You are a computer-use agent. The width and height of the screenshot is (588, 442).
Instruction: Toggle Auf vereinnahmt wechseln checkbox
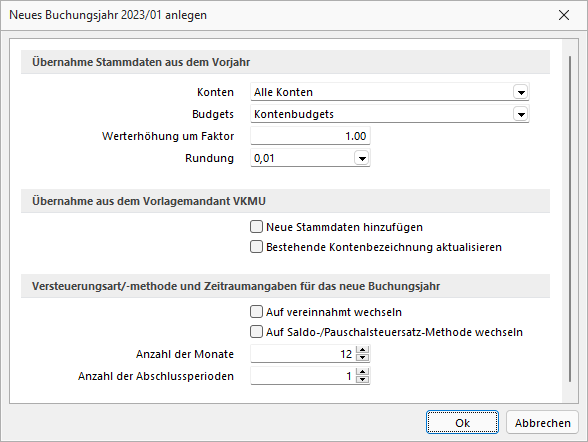256,312
